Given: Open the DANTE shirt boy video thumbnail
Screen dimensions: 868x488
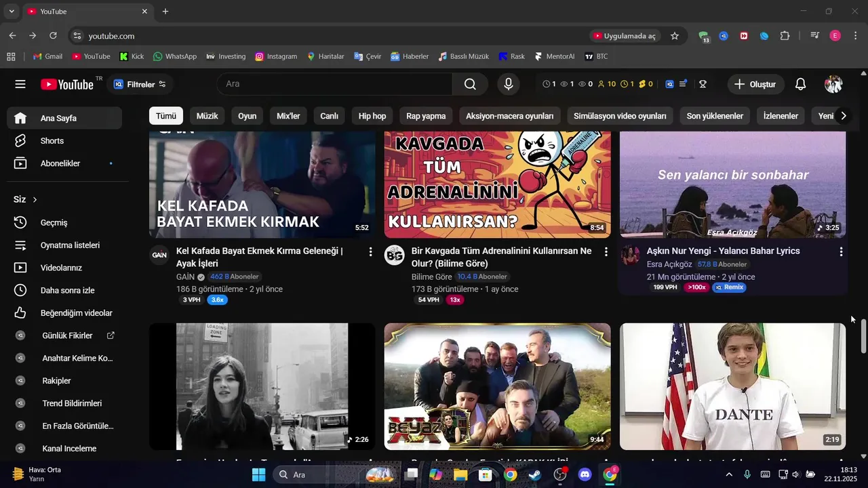Looking at the screenshot, I should 733,386.
